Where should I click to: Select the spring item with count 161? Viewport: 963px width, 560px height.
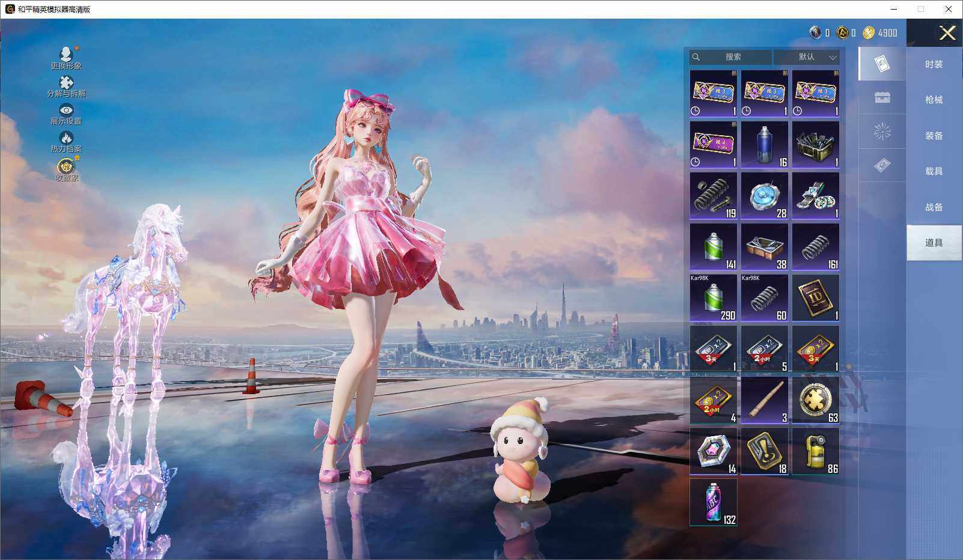click(816, 247)
